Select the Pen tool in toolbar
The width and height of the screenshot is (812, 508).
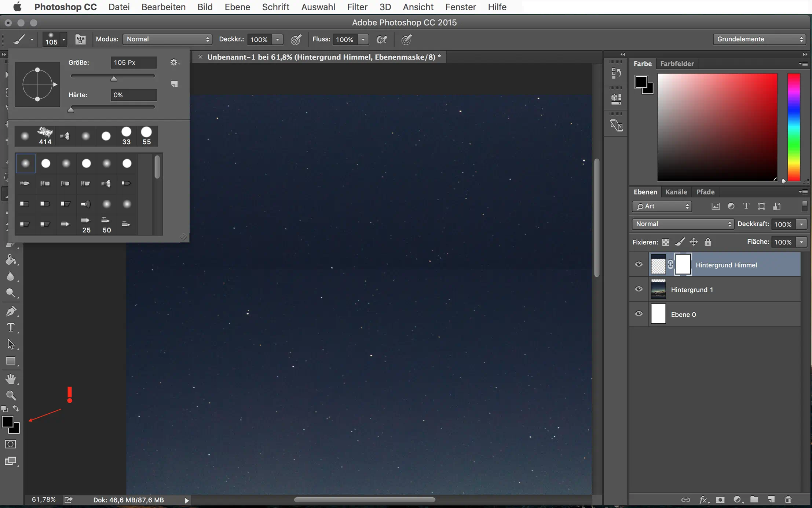tap(11, 311)
